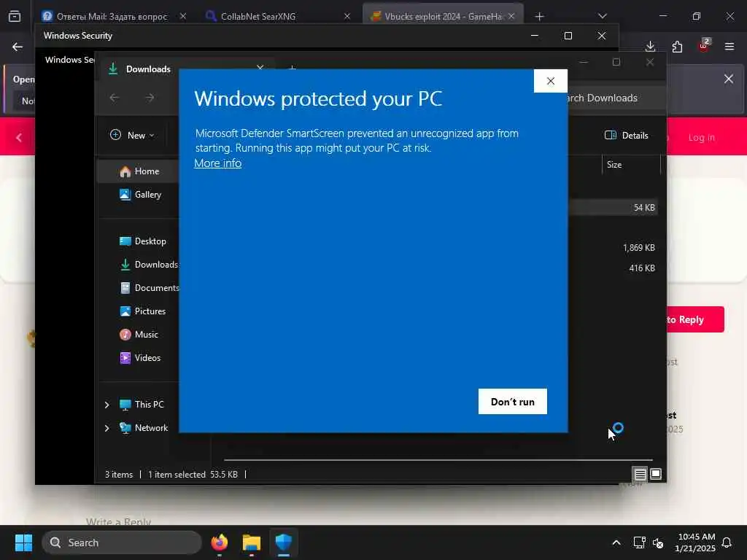
Task: Open Firefox from the taskbar
Action: [220, 542]
